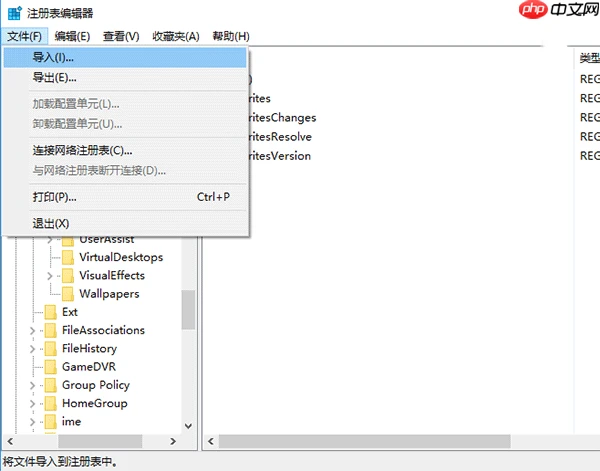
Task: Click the VisualEffects folder icon
Action: click(x=68, y=275)
